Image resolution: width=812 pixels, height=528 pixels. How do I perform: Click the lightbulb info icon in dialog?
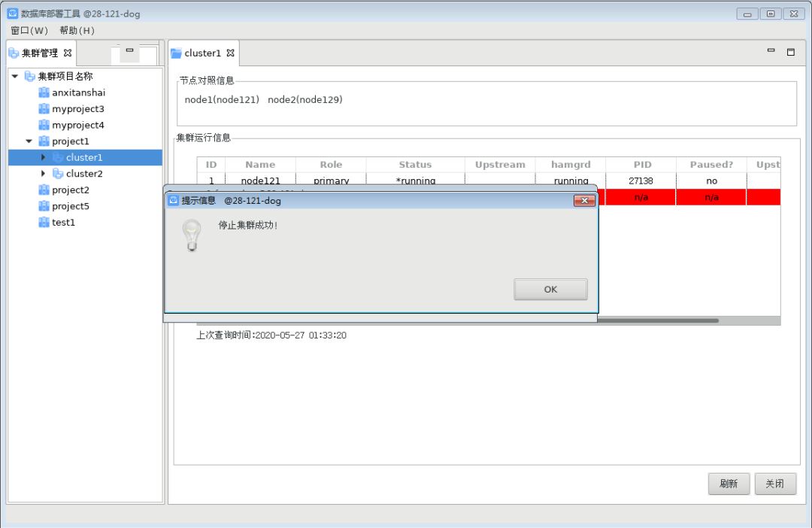pos(192,235)
